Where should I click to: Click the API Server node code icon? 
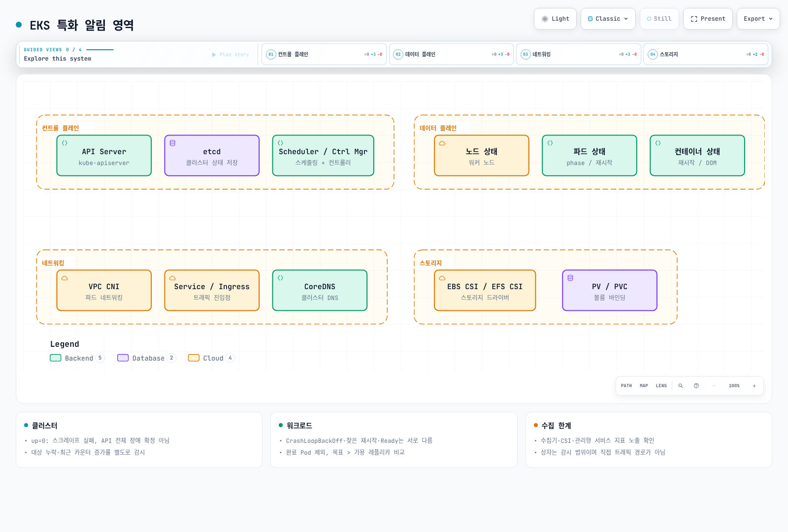[x=65, y=143]
